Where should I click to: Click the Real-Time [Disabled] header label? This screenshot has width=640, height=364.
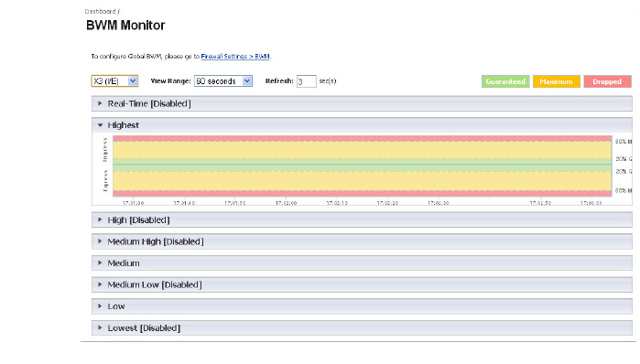point(149,103)
